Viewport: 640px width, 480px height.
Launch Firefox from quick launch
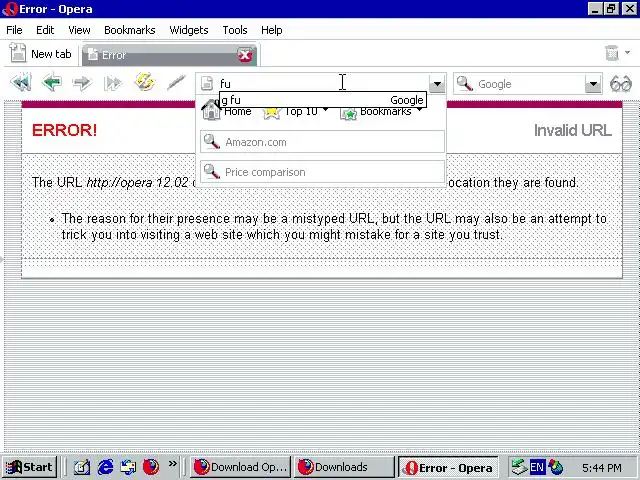point(151,467)
